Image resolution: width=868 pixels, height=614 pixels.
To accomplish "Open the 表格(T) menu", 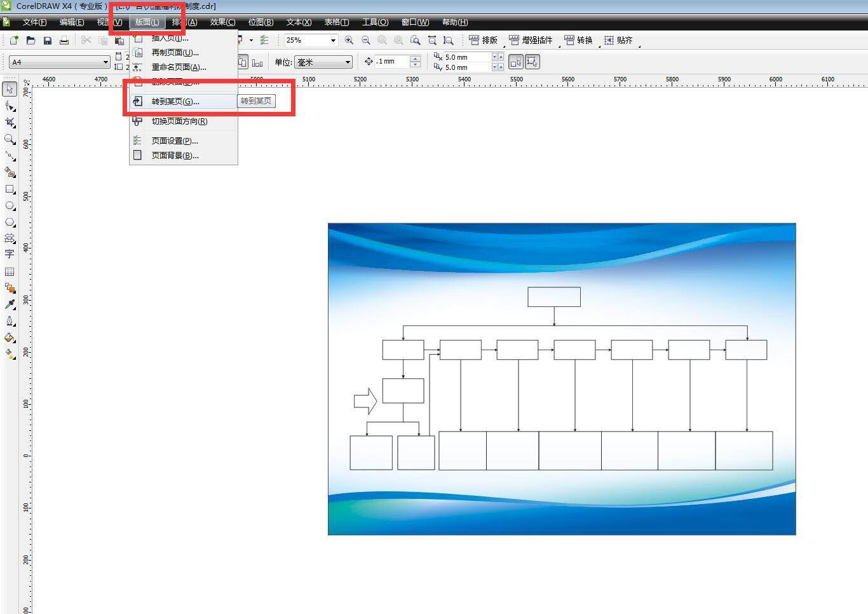I will pos(337,22).
